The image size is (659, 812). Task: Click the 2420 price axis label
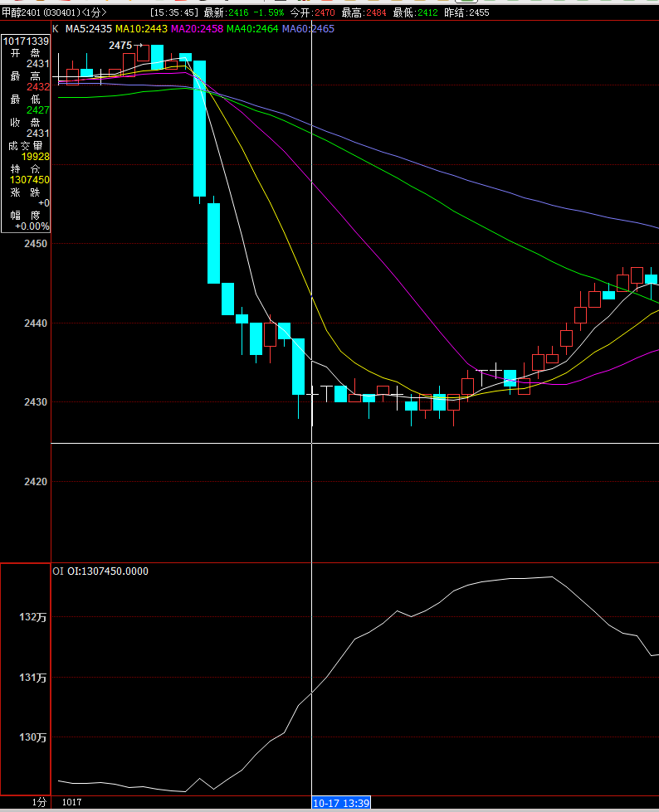35,482
